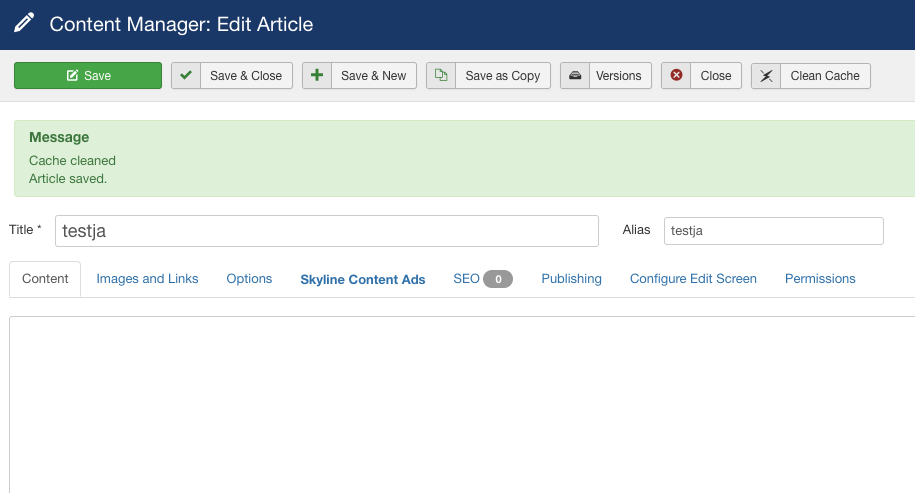The width and height of the screenshot is (915, 493).
Task: Open the Configure Edit Screen tab
Action: (693, 279)
